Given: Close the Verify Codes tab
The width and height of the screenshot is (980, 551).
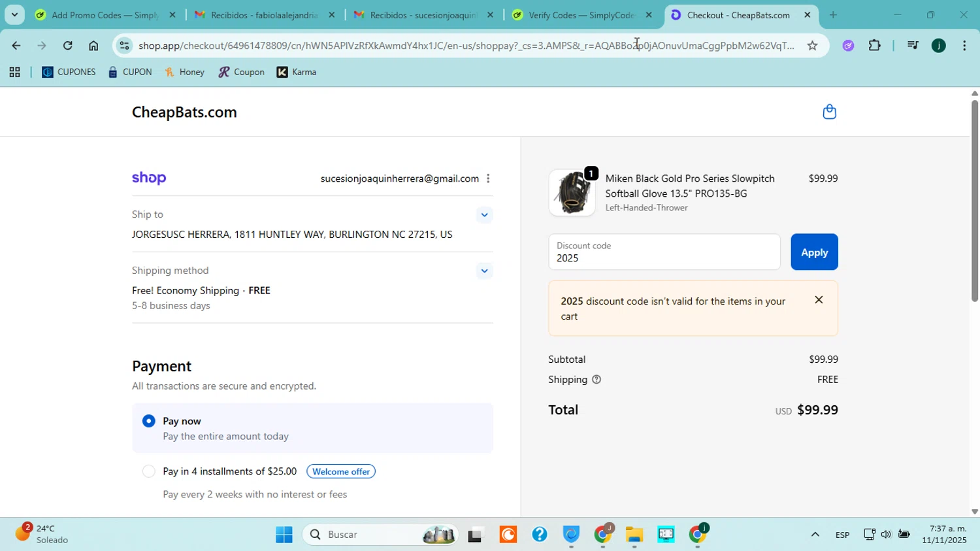Looking at the screenshot, I should 649,15.
